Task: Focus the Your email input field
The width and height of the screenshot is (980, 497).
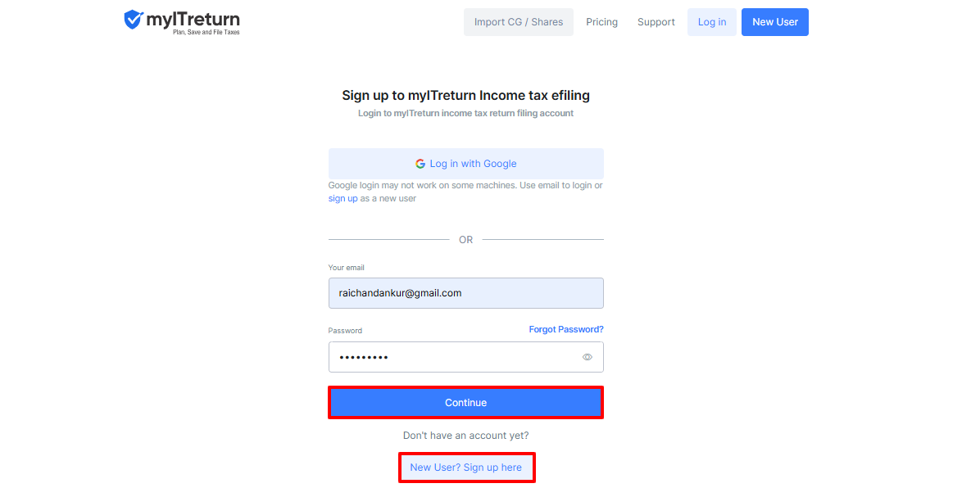Action: tap(465, 293)
